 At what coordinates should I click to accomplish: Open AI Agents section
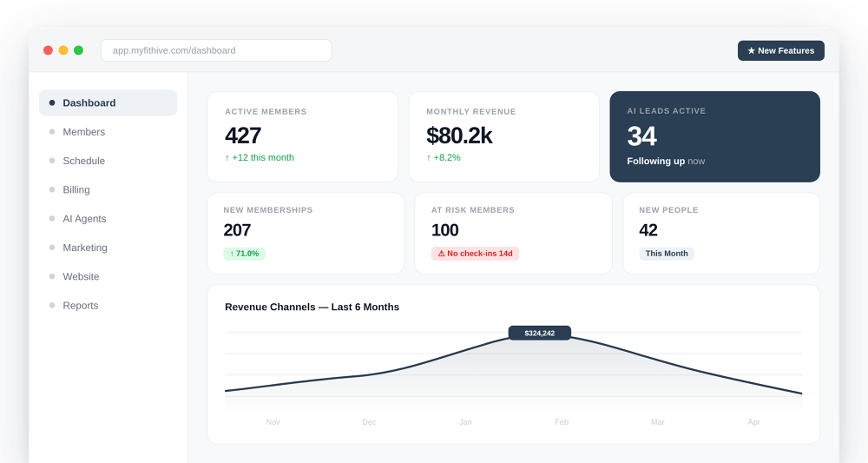click(x=84, y=219)
